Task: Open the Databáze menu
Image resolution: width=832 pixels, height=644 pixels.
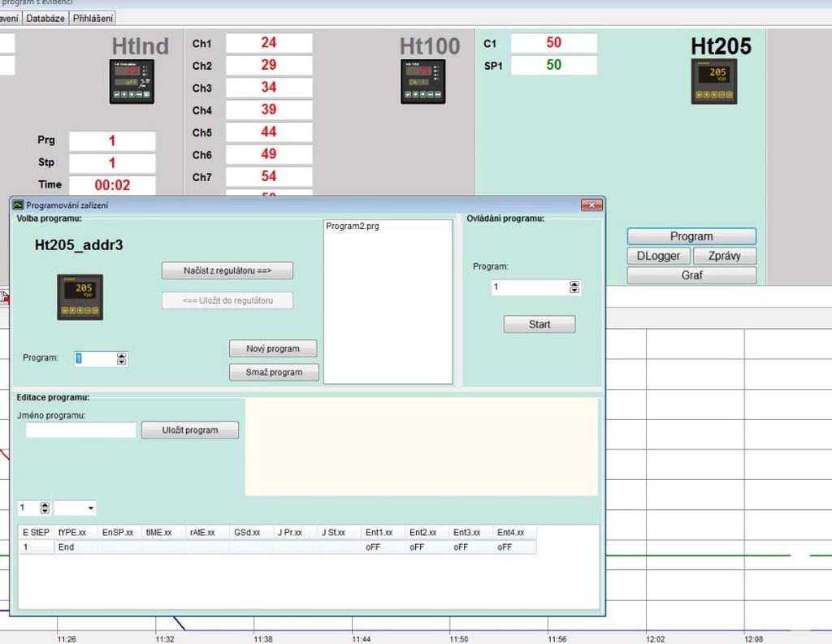Action: [x=45, y=18]
